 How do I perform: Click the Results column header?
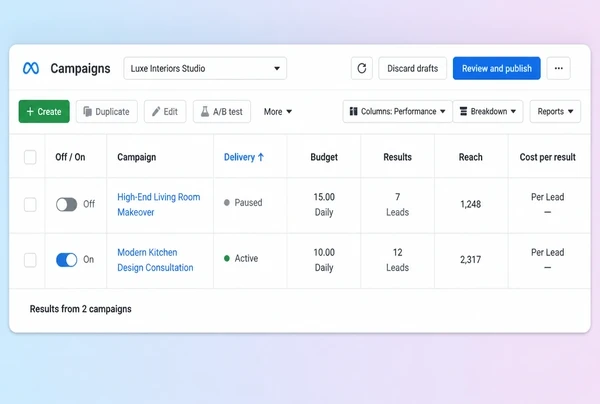pos(398,157)
